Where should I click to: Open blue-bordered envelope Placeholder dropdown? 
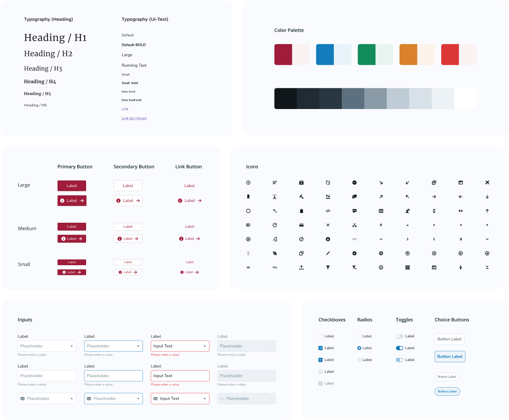pos(114,398)
